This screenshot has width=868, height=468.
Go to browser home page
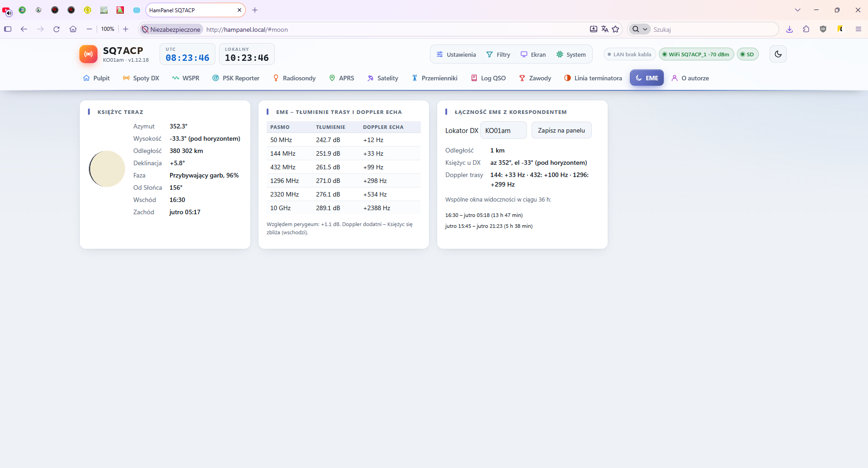[x=73, y=29]
